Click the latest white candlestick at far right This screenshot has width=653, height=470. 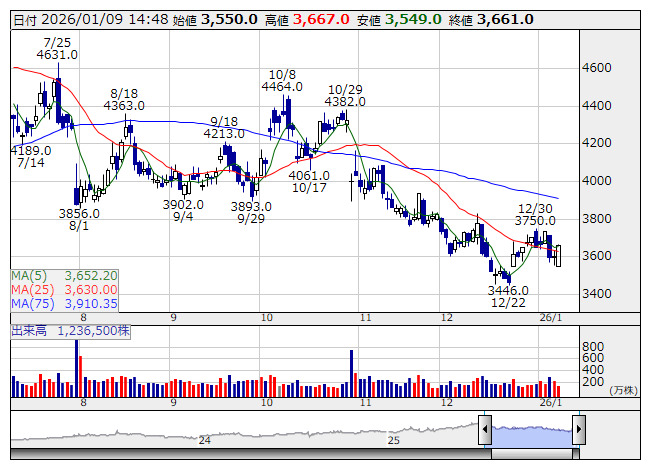click(x=558, y=256)
